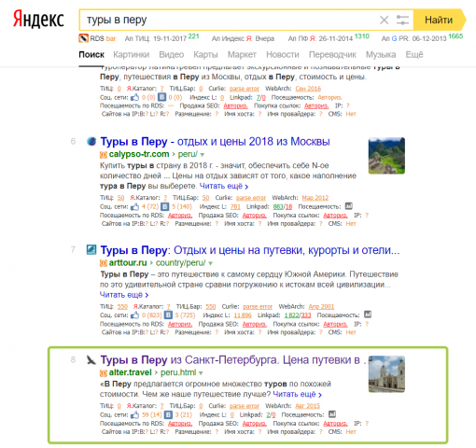This screenshot has width=476, height=448.
Task: Click the calypso-tr.com domain link
Action: [139, 154]
